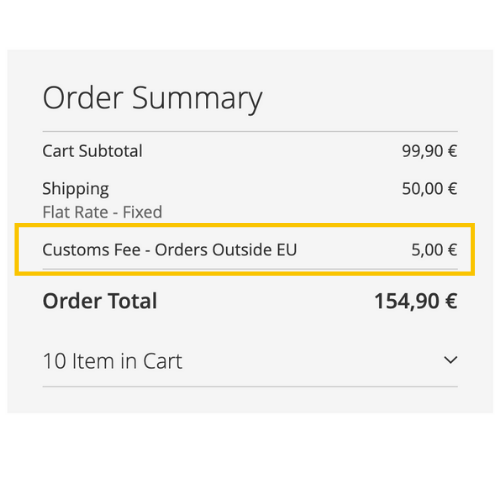Viewport: 500px width, 500px height.
Task: Click the 99,90 € subtotal amount
Action: pos(429,151)
